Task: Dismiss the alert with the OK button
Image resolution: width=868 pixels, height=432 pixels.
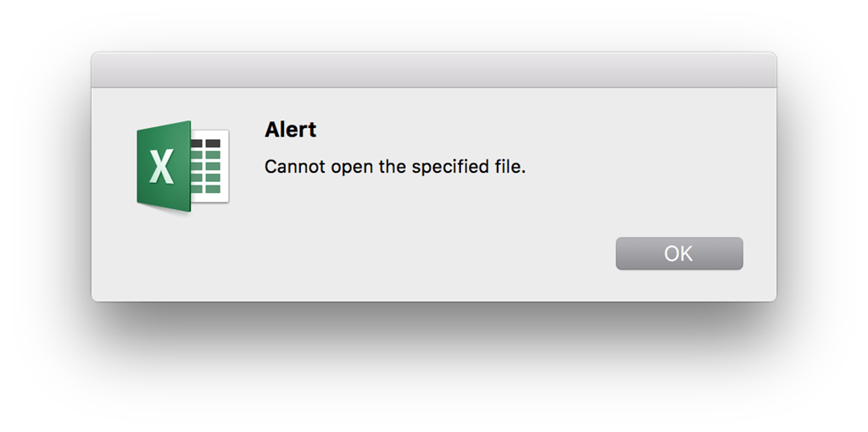Action: click(679, 253)
